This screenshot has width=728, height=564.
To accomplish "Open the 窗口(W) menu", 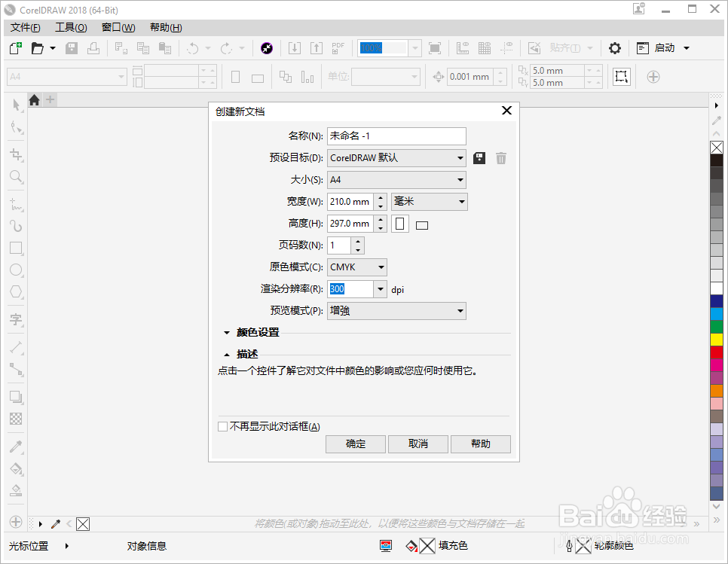I will (x=118, y=27).
